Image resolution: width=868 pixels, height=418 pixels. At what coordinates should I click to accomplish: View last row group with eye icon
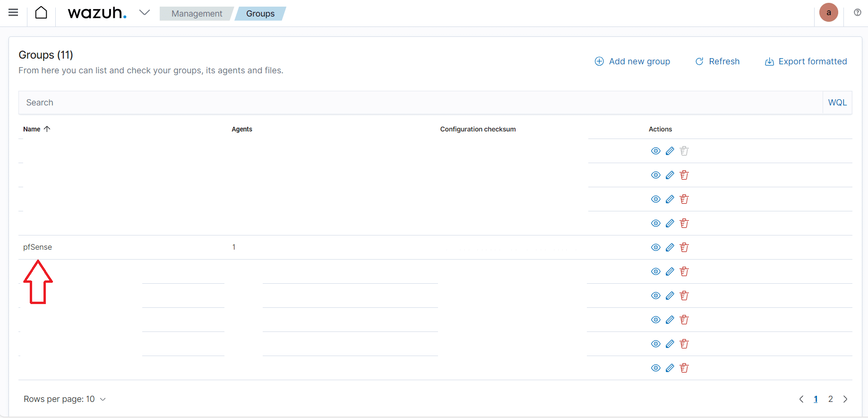coord(655,368)
